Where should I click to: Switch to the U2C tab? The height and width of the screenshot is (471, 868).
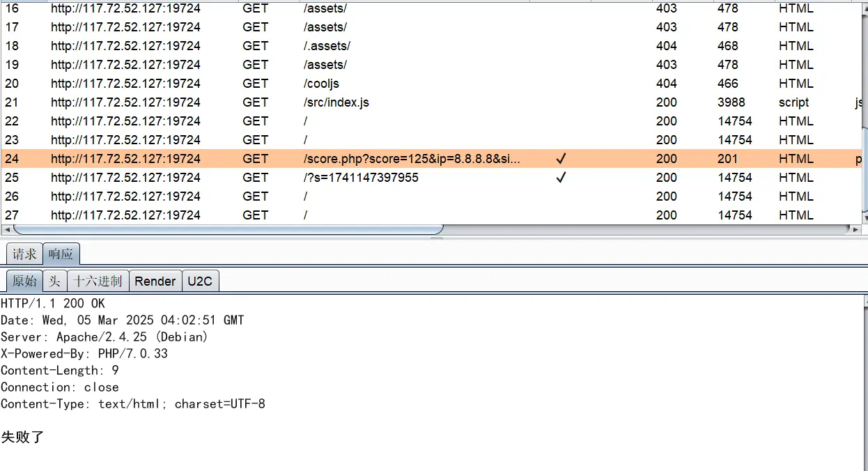coord(200,281)
